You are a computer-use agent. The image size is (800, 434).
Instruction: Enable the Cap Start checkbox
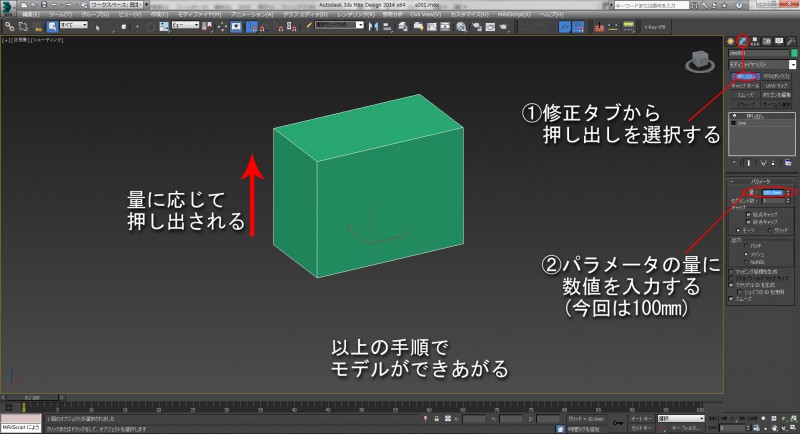[x=746, y=213]
